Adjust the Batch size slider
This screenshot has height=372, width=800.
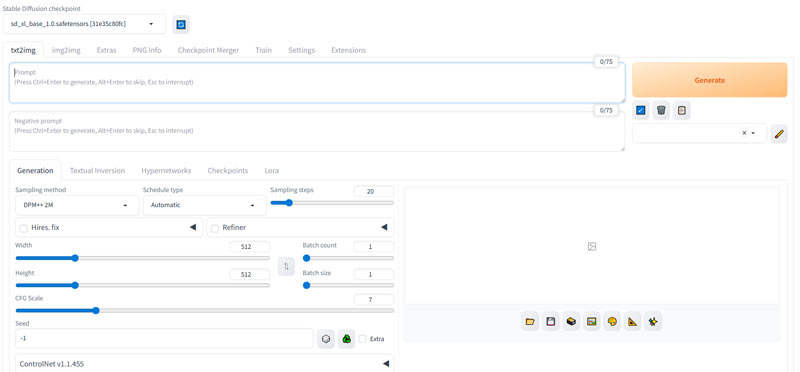348,285
